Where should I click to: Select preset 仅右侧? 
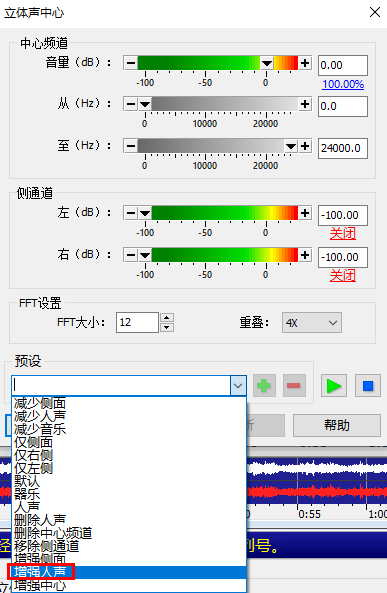pyautogui.click(x=129, y=455)
